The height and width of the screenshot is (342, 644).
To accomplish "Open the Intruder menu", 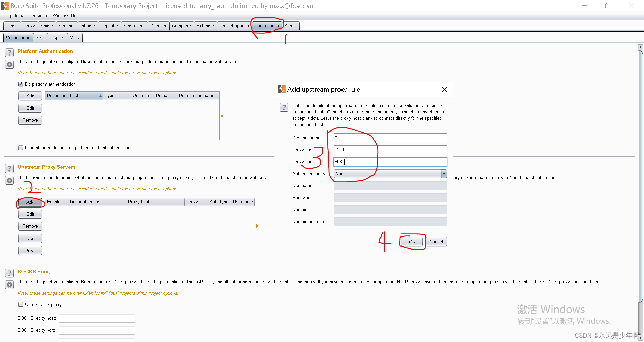I will (22, 15).
